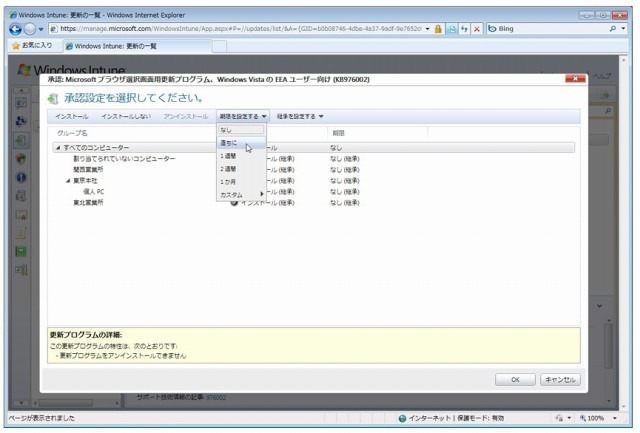Close the approval dialog with red X
The width and height of the screenshot is (640, 433).
(x=575, y=78)
